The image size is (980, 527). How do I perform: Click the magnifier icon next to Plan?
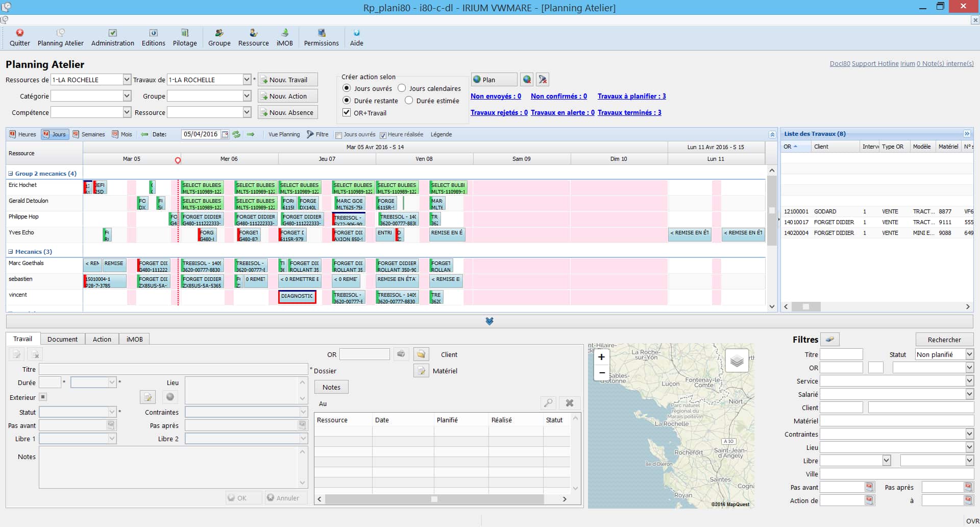[527, 79]
